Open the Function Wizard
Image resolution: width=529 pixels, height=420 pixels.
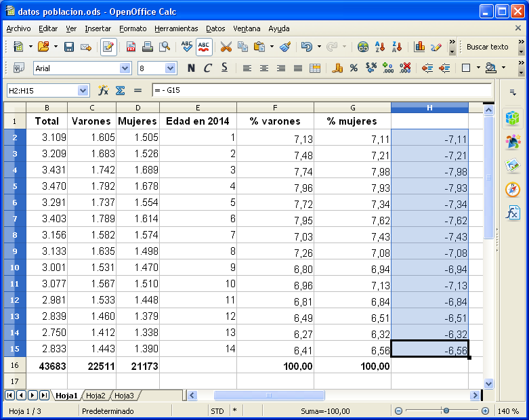click(x=104, y=90)
